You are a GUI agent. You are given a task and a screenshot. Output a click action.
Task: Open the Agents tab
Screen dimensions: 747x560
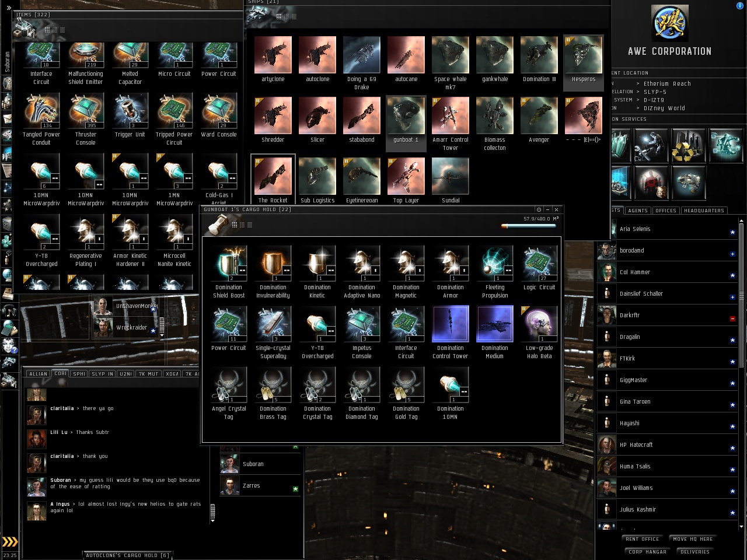point(638,211)
